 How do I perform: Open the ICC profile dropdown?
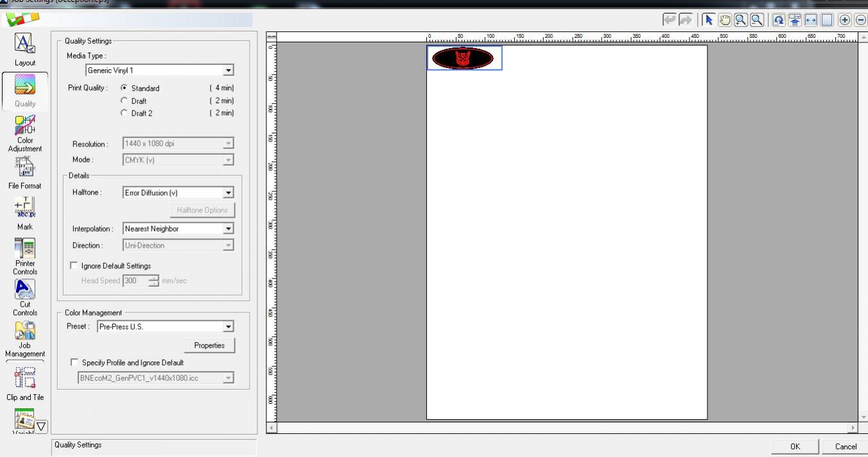coord(229,378)
